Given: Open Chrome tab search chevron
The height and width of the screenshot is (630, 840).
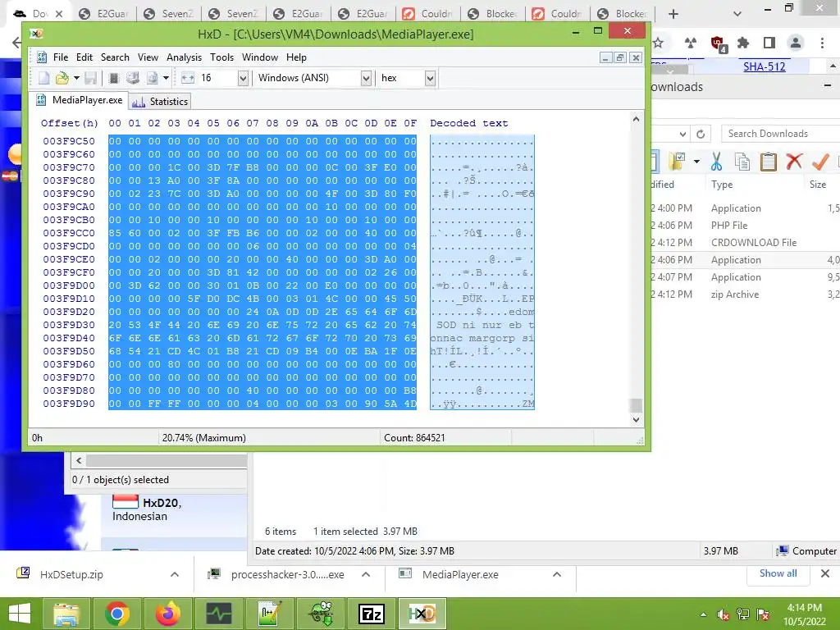Looking at the screenshot, I should pos(737,13).
